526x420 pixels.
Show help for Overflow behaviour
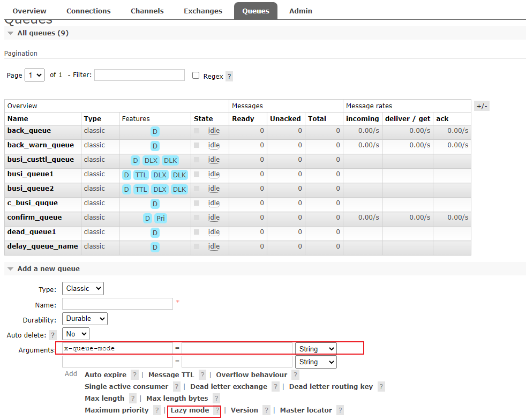pos(296,375)
